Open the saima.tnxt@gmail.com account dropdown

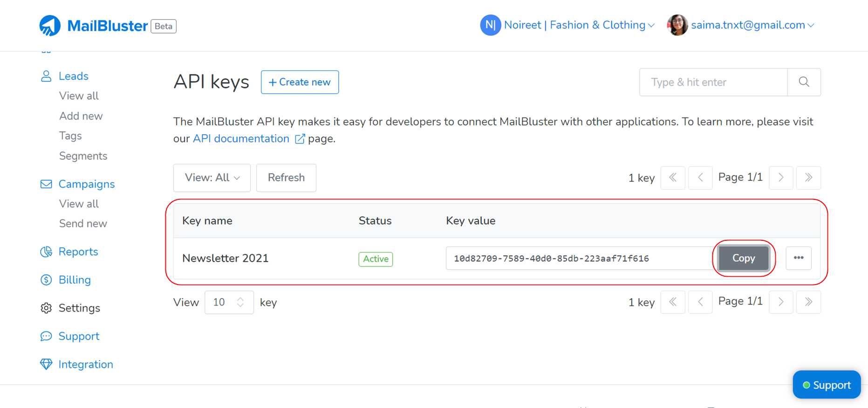752,25
